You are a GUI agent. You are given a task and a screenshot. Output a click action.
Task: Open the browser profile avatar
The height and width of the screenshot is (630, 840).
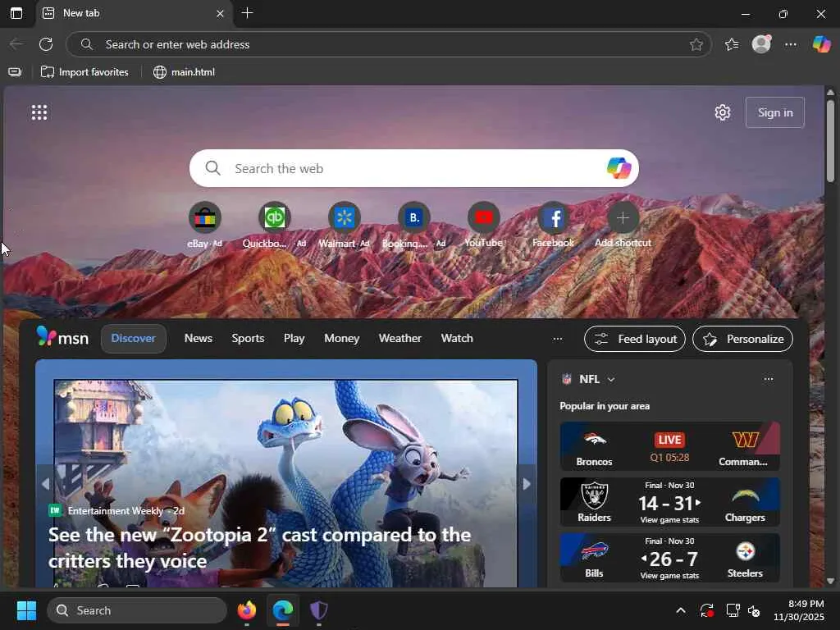(x=761, y=44)
